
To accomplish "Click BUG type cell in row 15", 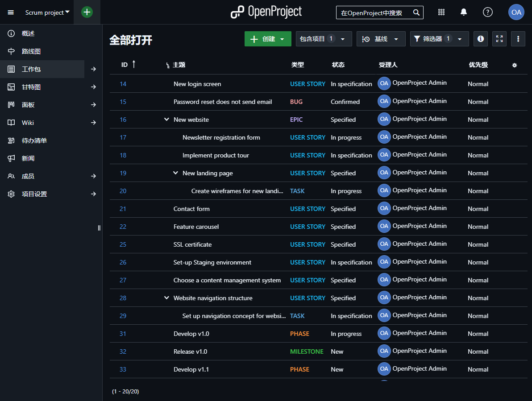I will pyautogui.click(x=296, y=102).
